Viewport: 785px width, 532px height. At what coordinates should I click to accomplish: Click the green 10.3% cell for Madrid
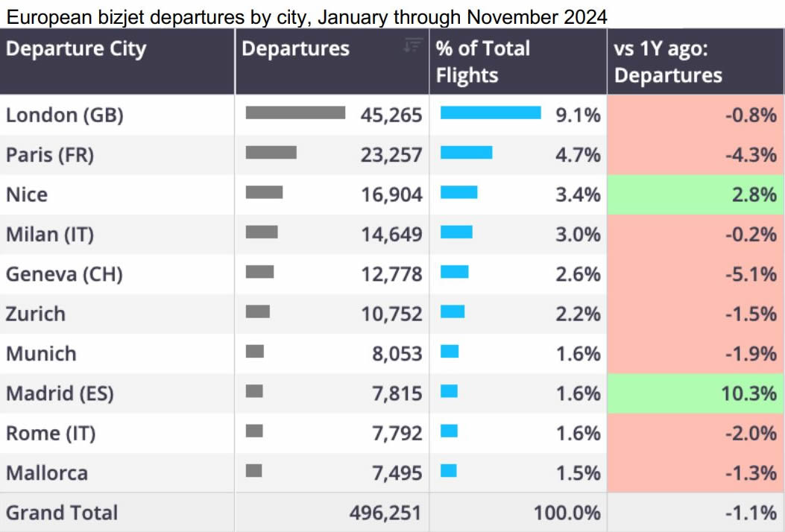pyautogui.click(x=696, y=393)
